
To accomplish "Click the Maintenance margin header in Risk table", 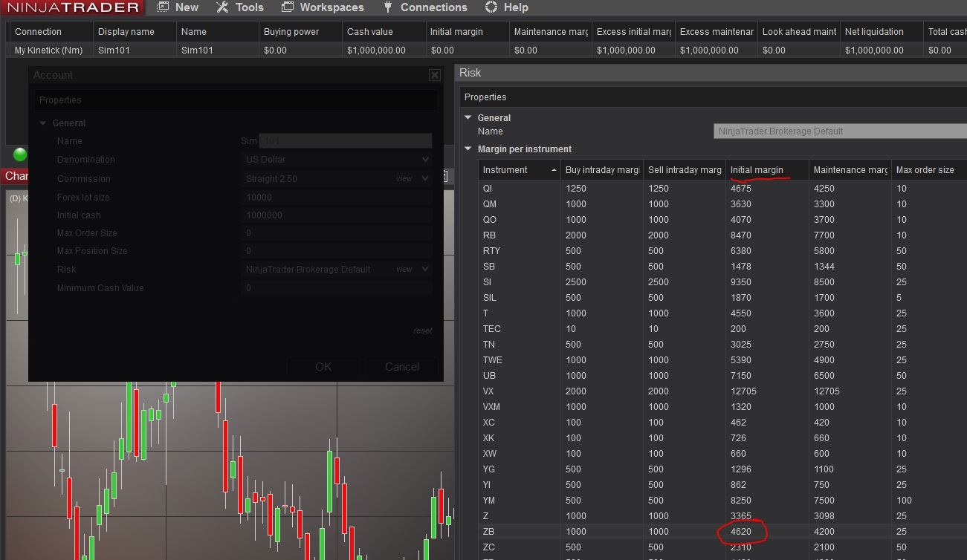I will (x=850, y=170).
